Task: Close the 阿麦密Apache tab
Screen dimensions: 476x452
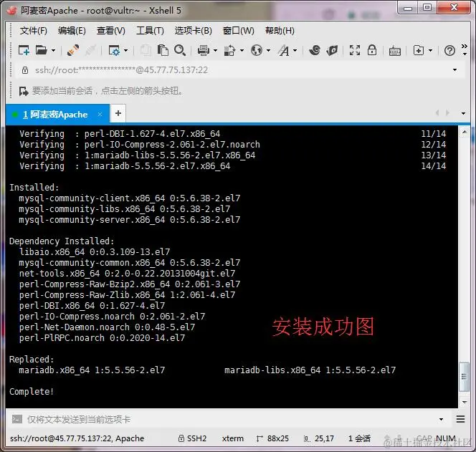Action: (x=100, y=115)
